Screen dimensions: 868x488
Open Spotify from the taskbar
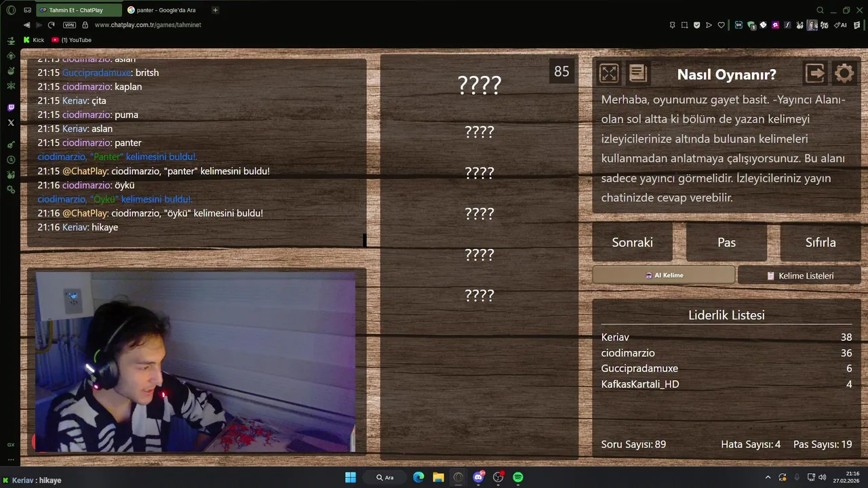(518, 477)
